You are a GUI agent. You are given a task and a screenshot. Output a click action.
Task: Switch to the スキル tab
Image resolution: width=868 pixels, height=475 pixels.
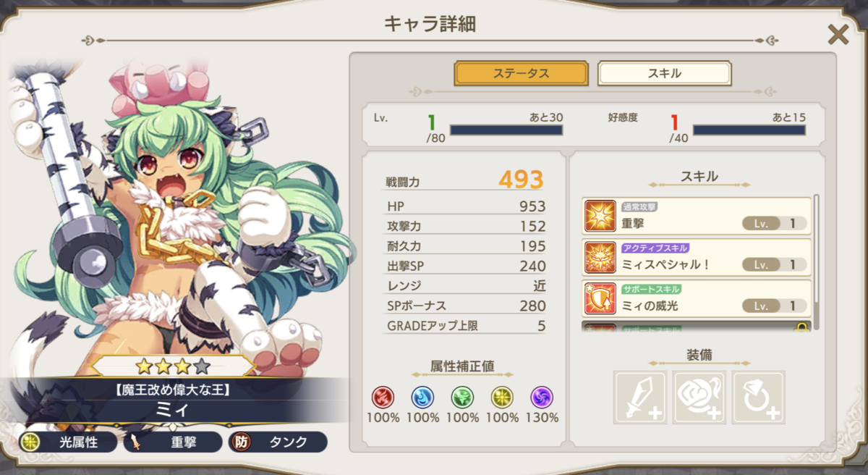(x=664, y=73)
